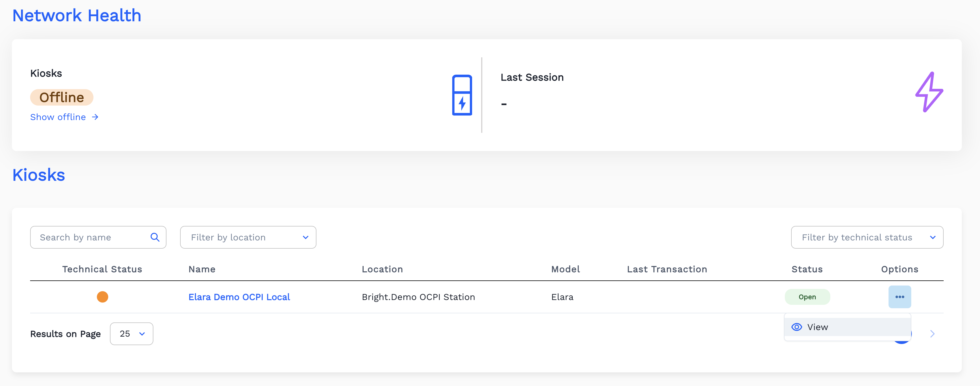Click the purple lightning bolt icon
The height and width of the screenshot is (386, 980).
pos(929,92)
